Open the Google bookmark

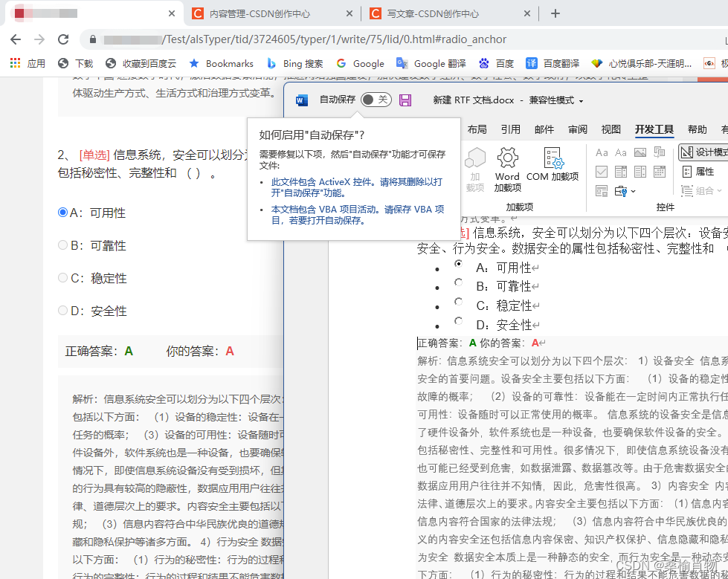point(361,64)
